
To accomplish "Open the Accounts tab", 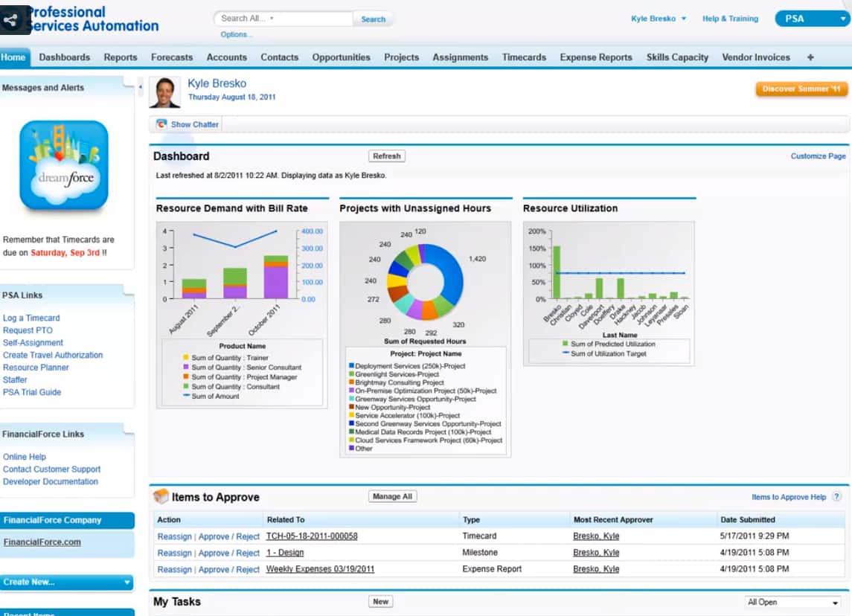I will point(227,57).
